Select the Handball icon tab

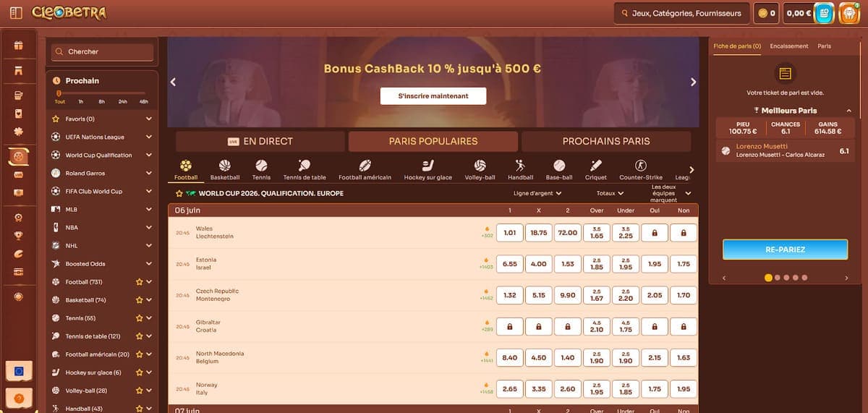520,171
